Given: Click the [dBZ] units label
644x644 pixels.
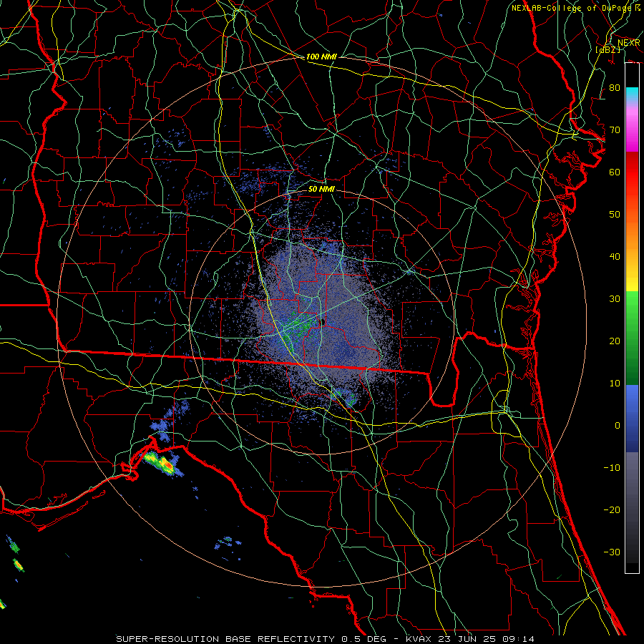Looking at the screenshot, I should [608, 49].
